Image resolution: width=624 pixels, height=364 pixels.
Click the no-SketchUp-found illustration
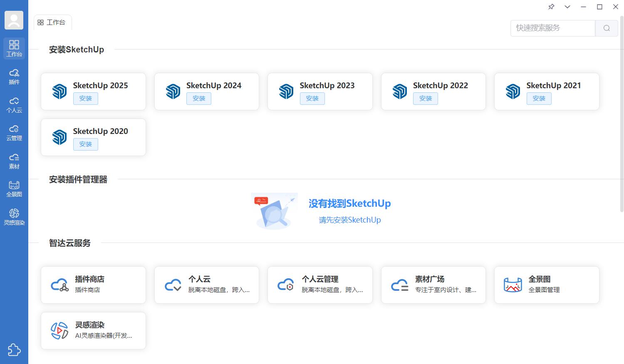pos(274,211)
